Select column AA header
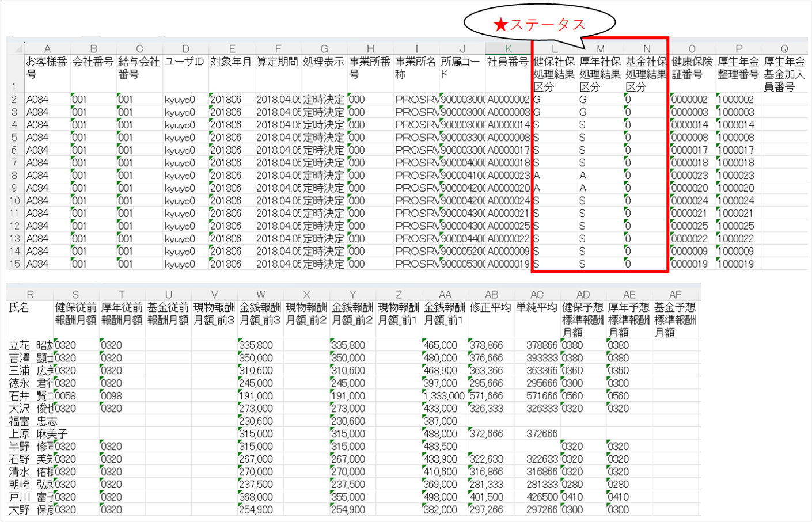812x522 pixels. click(x=445, y=294)
